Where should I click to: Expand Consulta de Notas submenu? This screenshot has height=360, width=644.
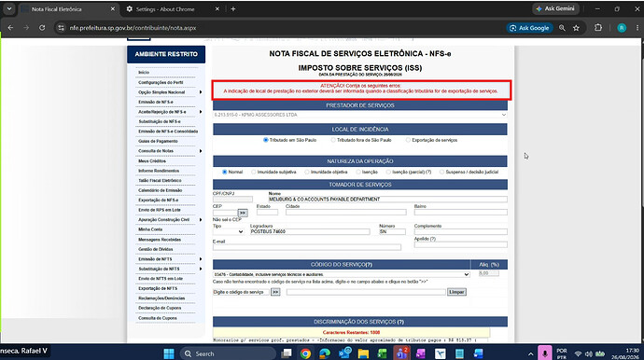[201, 151]
